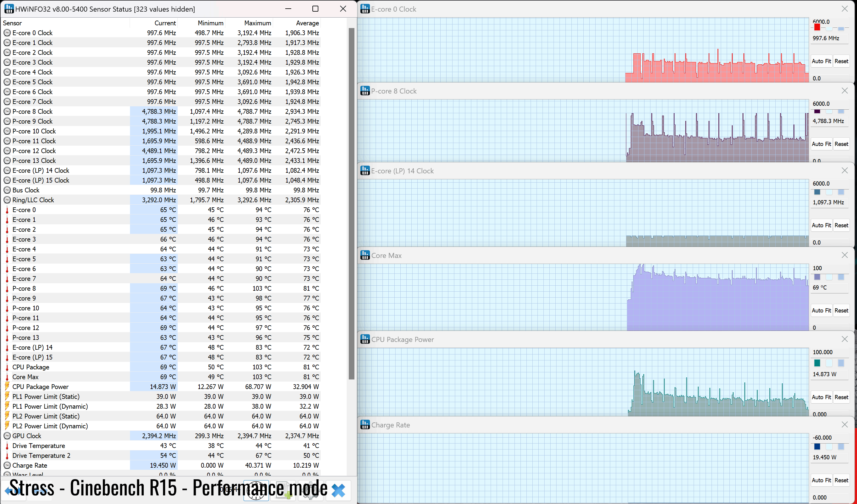Click the Sensor column header

(x=66, y=23)
